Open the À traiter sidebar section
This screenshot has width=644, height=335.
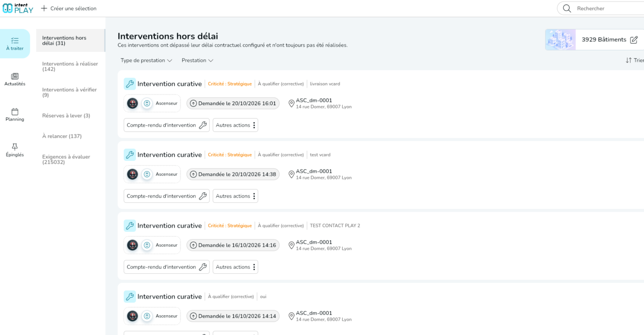[15, 44]
